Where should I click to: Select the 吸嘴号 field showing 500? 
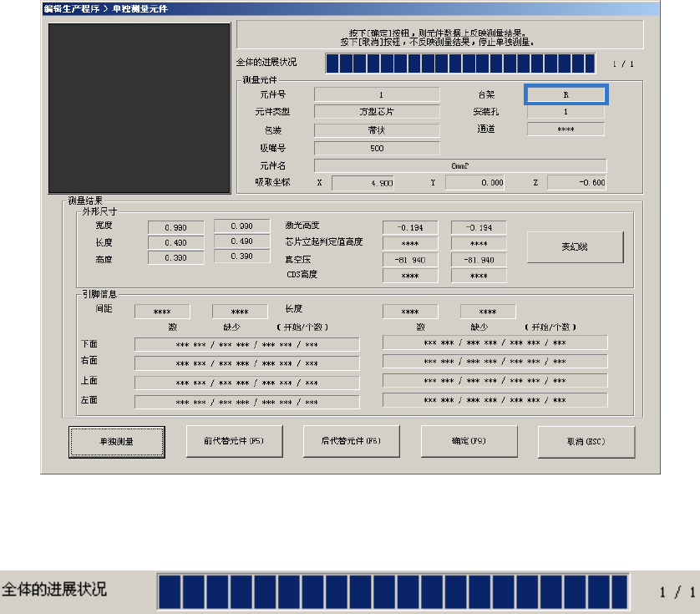(377, 148)
